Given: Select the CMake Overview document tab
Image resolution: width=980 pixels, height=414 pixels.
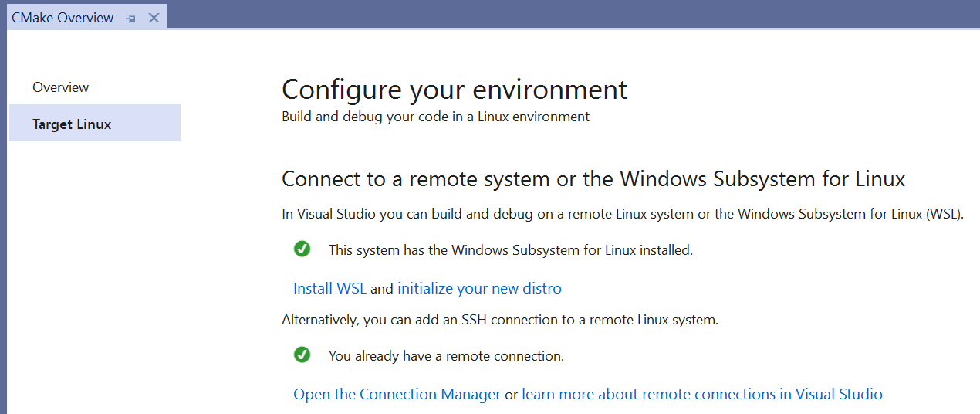Looking at the screenshot, I should 63,18.
